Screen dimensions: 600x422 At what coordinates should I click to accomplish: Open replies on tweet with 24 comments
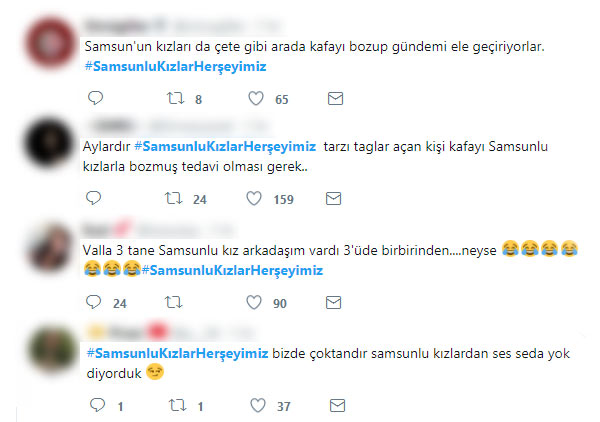tap(93, 302)
